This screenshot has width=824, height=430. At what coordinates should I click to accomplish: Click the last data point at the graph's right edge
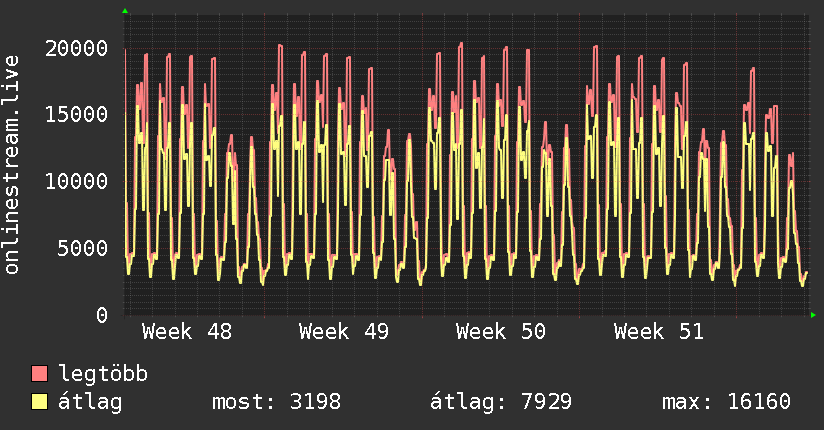coord(806,272)
